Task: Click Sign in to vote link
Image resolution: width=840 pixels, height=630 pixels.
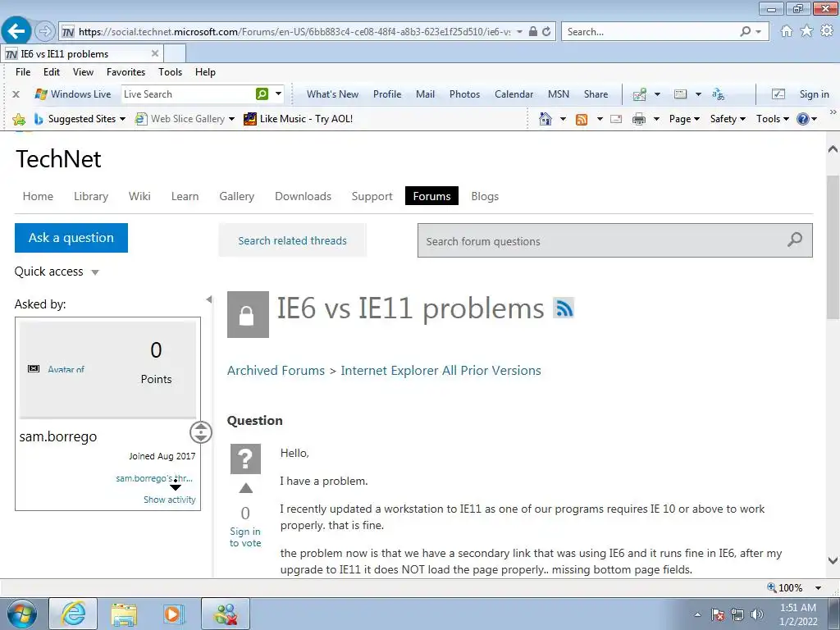Action: tap(245, 536)
